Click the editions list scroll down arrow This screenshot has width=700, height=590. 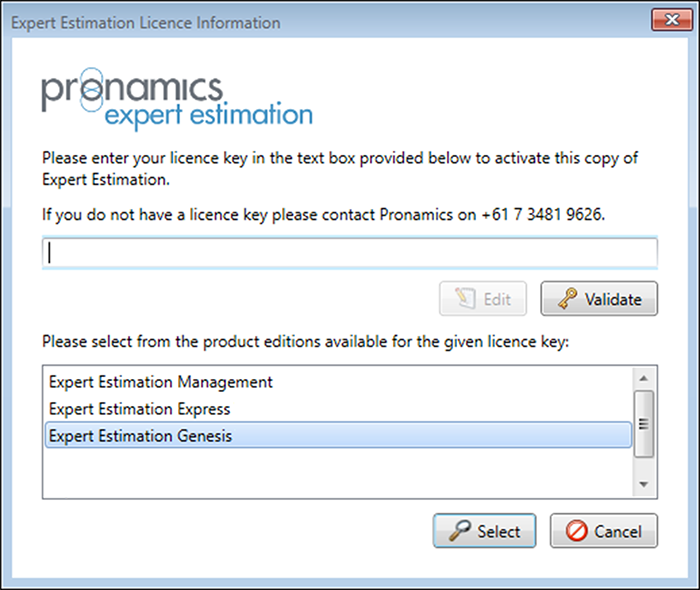643,484
